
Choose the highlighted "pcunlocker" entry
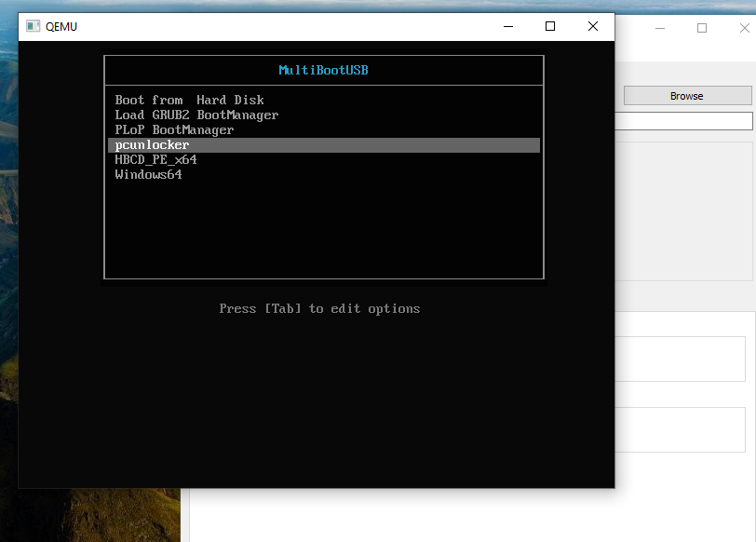coord(323,145)
